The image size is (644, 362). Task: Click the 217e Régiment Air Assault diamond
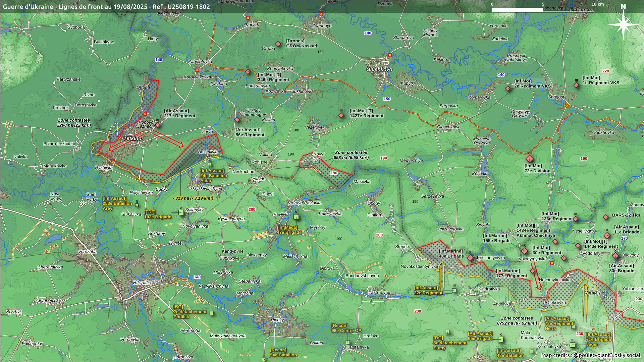click(x=158, y=125)
